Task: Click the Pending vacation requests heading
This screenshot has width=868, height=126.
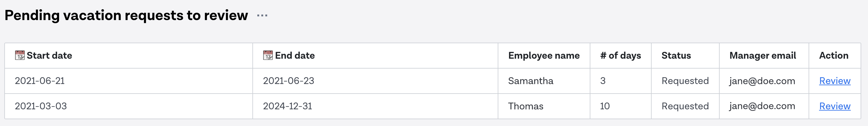Action: click(127, 15)
